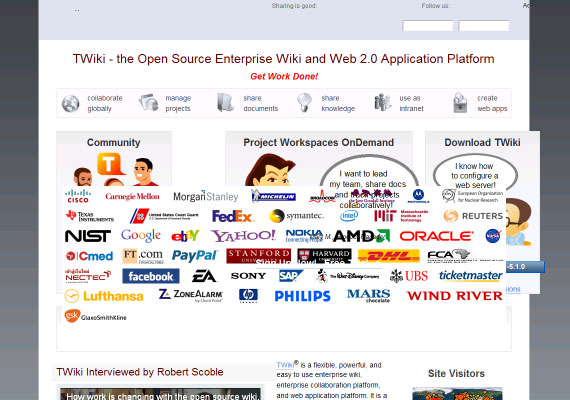This screenshot has height=400, width=570.
Task: Click the Intel logo
Action: 349,216
